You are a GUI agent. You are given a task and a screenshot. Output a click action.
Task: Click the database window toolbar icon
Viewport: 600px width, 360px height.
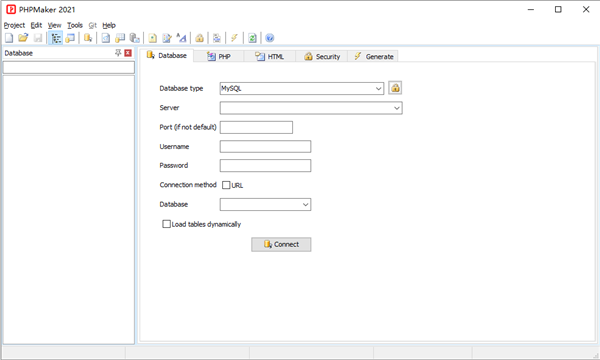[x=70, y=38]
